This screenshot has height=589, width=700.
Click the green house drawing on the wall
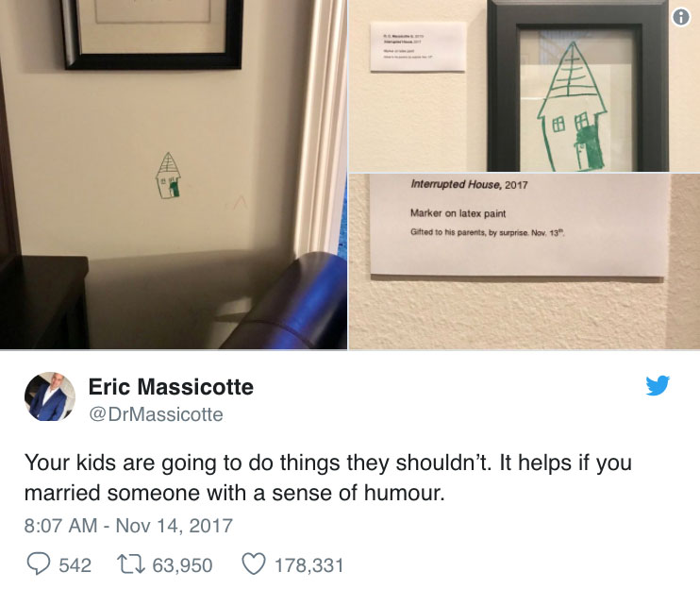(x=168, y=175)
